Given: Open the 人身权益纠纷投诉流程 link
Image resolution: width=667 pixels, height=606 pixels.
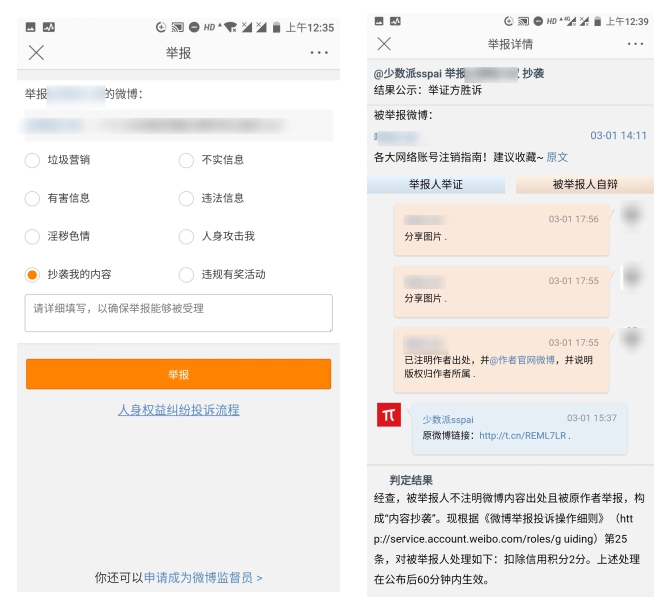Looking at the screenshot, I should pyautogui.click(x=179, y=410).
